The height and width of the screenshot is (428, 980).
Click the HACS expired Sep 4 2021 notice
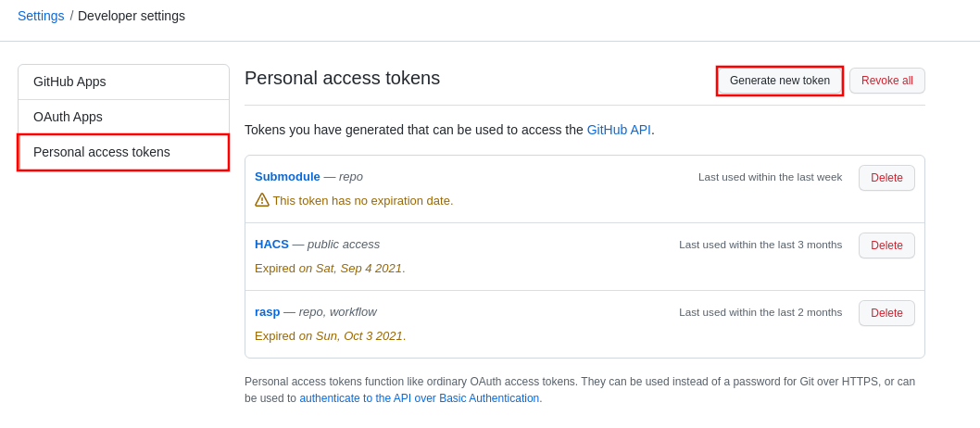[x=330, y=268]
